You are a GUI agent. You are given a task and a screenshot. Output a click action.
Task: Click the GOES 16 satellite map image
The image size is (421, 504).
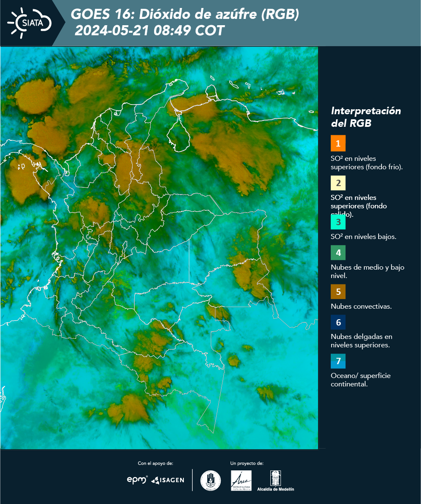point(159,248)
